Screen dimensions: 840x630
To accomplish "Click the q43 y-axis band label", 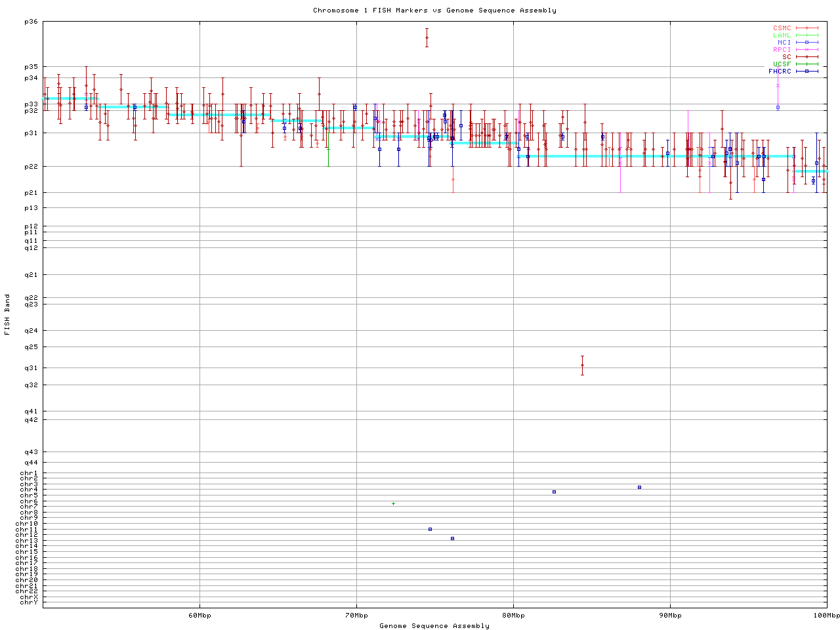I will [31, 451].
